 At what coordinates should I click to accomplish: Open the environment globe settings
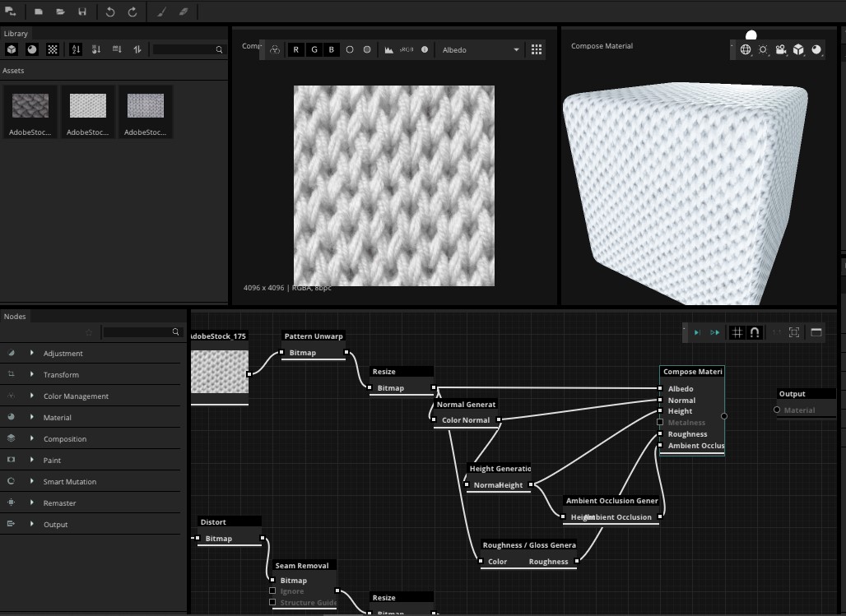pyautogui.click(x=746, y=49)
